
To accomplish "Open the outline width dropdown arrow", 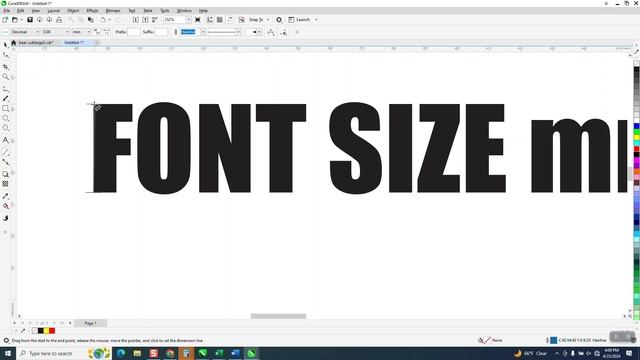I will click(203, 32).
